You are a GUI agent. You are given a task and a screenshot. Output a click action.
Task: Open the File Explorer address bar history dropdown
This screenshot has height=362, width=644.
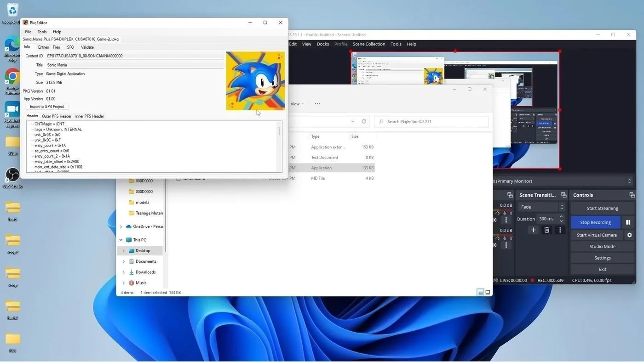coord(353,121)
